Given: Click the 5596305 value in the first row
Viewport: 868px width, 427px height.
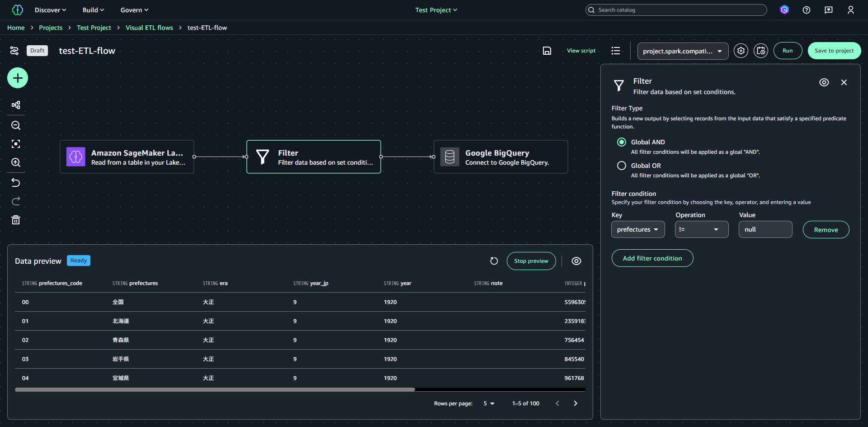Looking at the screenshot, I should 575,302.
